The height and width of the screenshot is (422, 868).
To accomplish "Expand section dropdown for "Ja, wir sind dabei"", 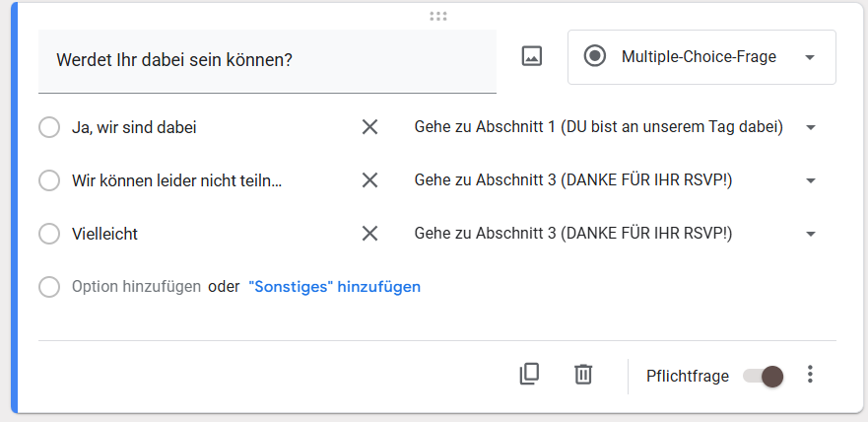I will [811, 128].
